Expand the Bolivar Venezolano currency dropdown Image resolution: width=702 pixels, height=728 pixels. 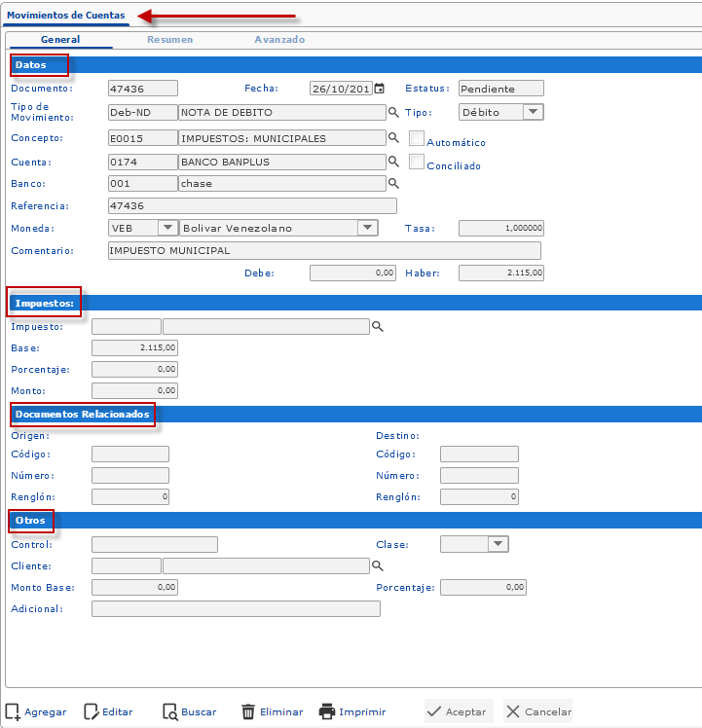366,228
